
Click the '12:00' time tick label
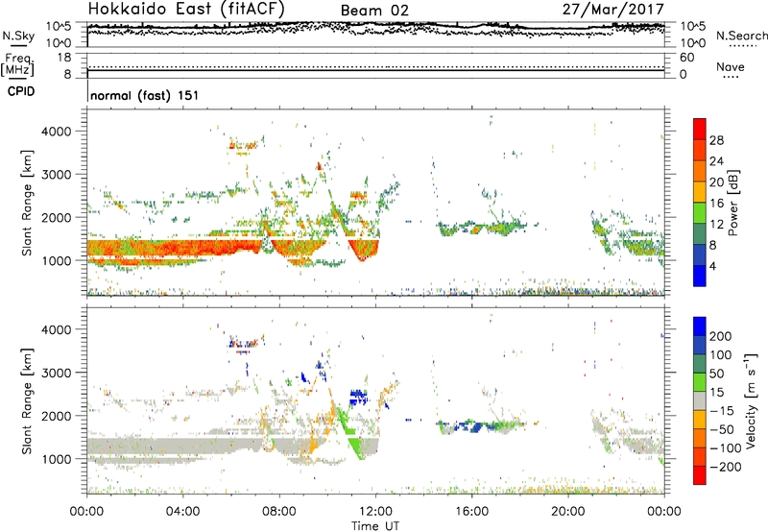pos(375,512)
